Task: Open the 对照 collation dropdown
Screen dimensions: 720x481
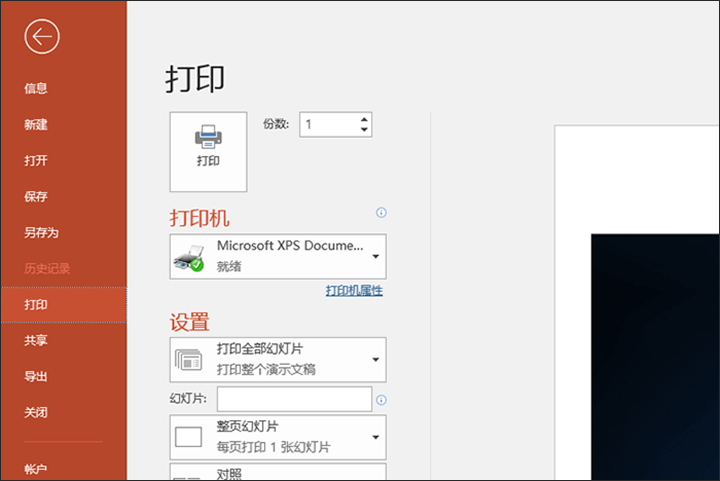Action: [x=278, y=472]
